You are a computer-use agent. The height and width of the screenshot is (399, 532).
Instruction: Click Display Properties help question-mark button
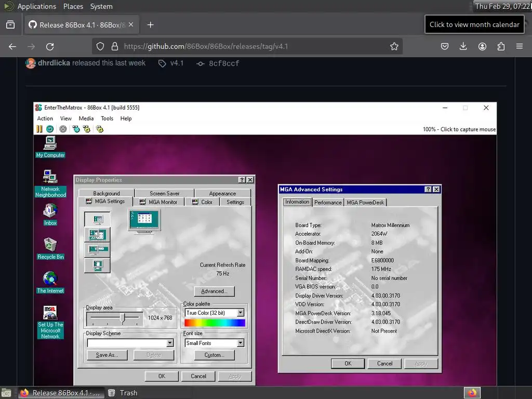tap(242, 180)
